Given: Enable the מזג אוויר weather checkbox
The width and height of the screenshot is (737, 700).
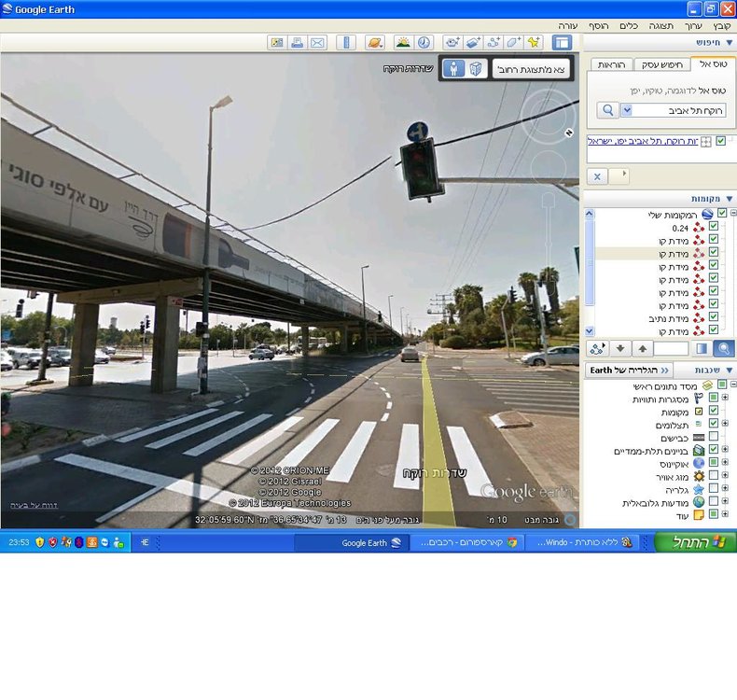Looking at the screenshot, I should coord(714,475).
